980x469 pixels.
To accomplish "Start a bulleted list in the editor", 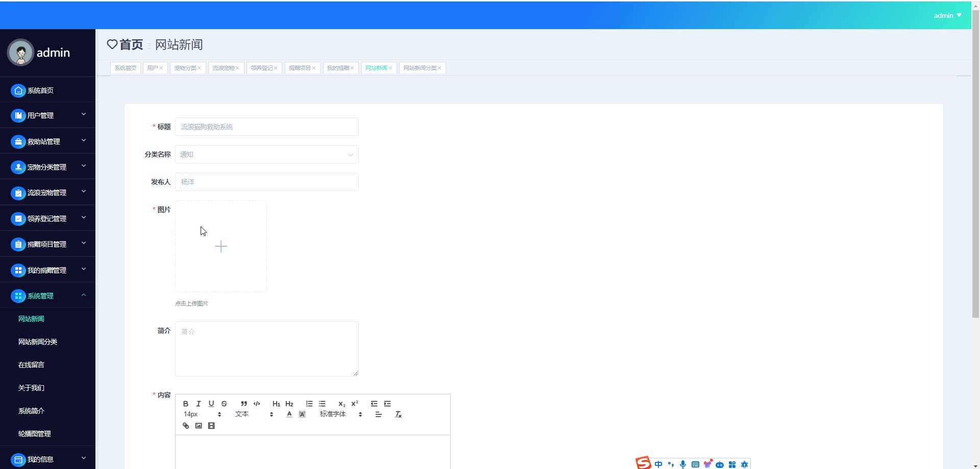I will tap(322, 404).
